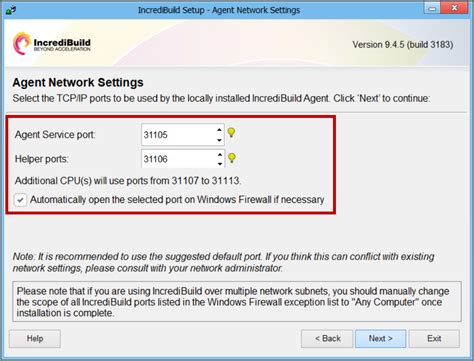Click the Version 9.4.5 build text
The image size is (474, 361).
[x=403, y=45]
